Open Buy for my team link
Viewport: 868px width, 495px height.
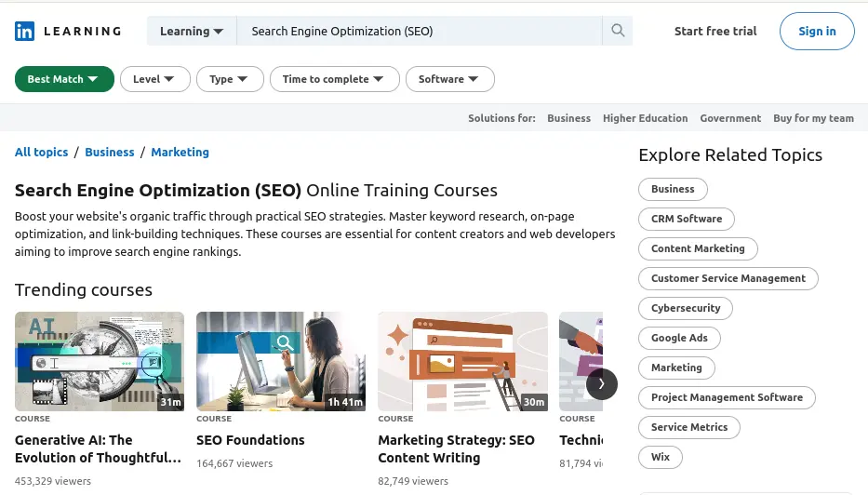(x=813, y=118)
